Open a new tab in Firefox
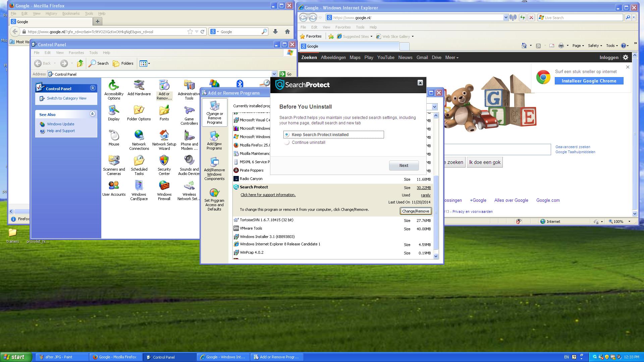 click(x=97, y=21)
